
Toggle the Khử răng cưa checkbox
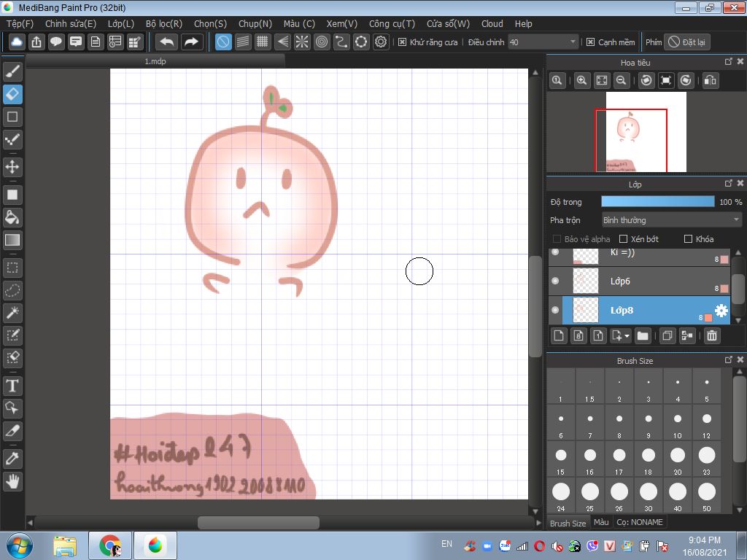click(x=402, y=42)
